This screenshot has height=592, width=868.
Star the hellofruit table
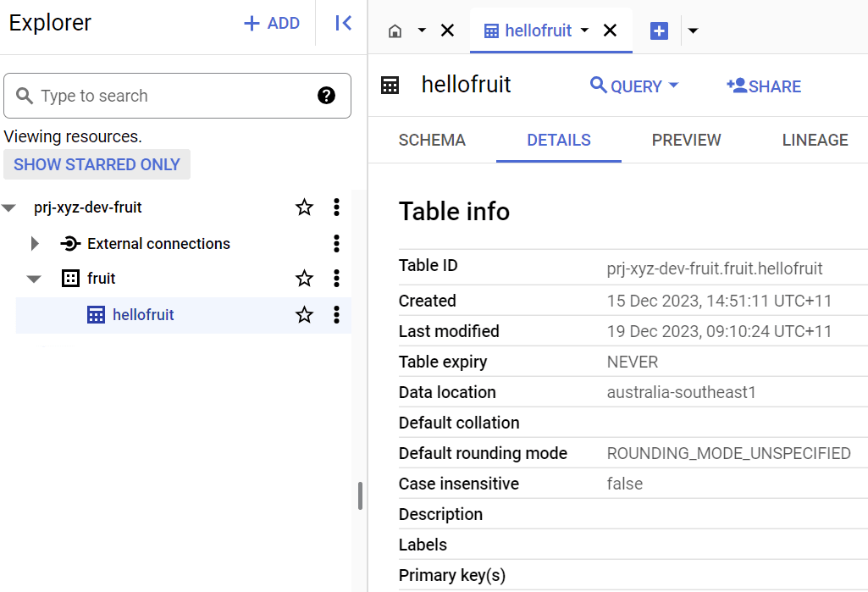point(305,315)
